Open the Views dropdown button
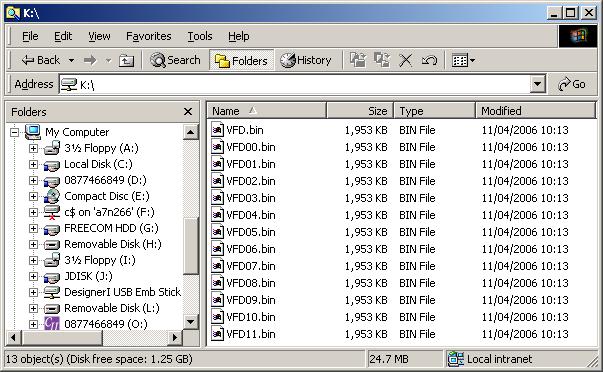The width and height of the screenshot is (603, 372). (x=463, y=60)
